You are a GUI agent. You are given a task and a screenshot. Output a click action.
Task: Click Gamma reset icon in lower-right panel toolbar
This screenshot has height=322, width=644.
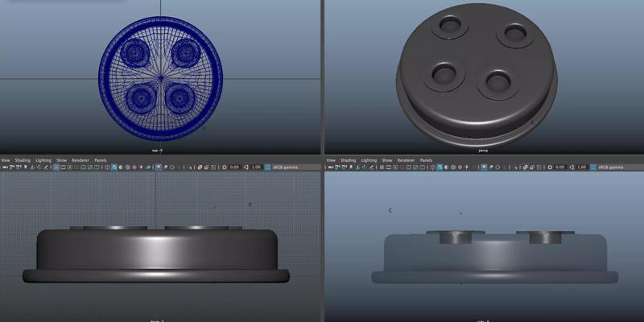[572, 167]
